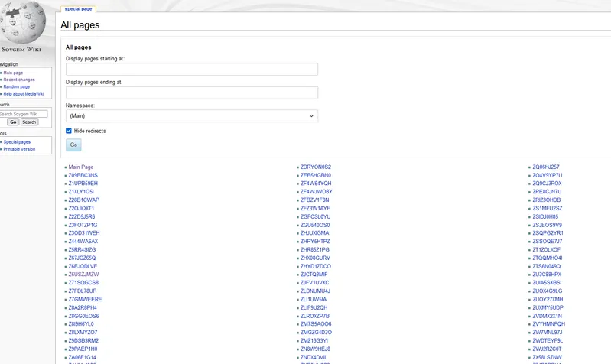The width and height of the screenshot is (611, 364).
Task: Focus the Search Sovgem Wiki field
Action: [x=23, y=114]
